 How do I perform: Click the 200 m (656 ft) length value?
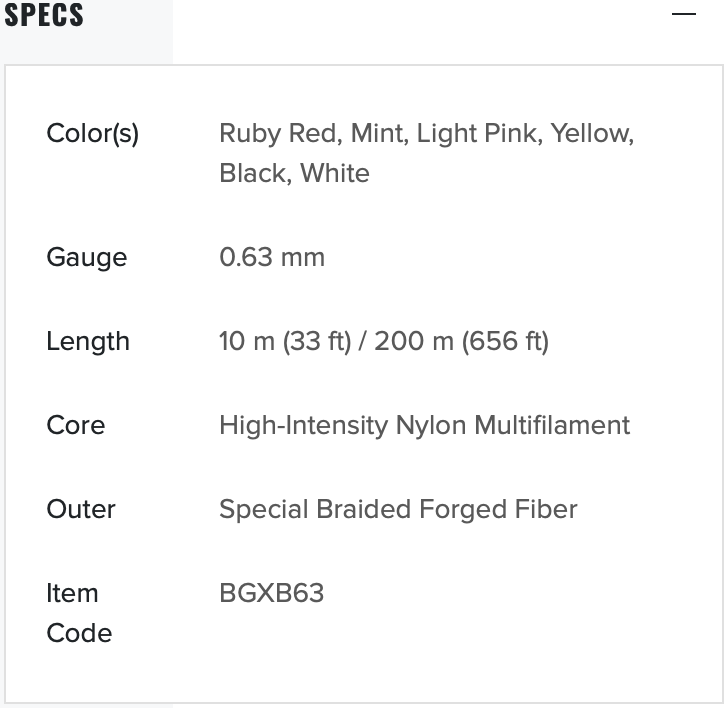pyautogui.click(x=462, y=341)
